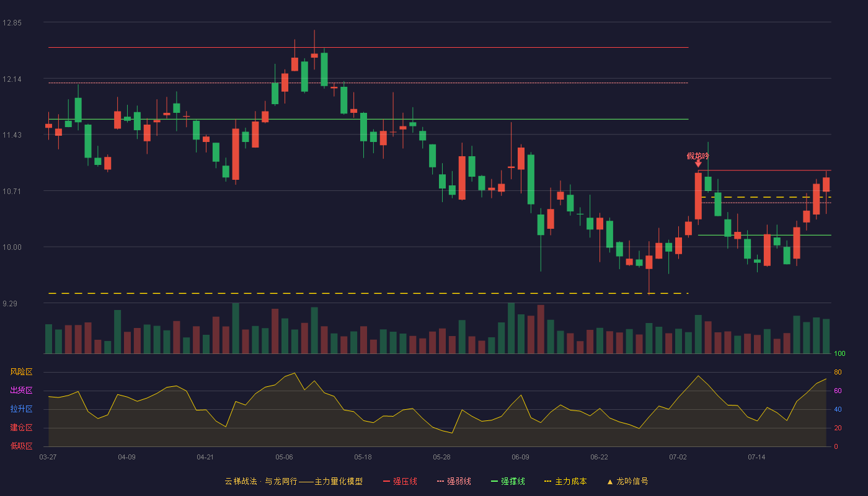Click the 20 indicator scale value
868x496 pixels.
[x=838, y=428]
